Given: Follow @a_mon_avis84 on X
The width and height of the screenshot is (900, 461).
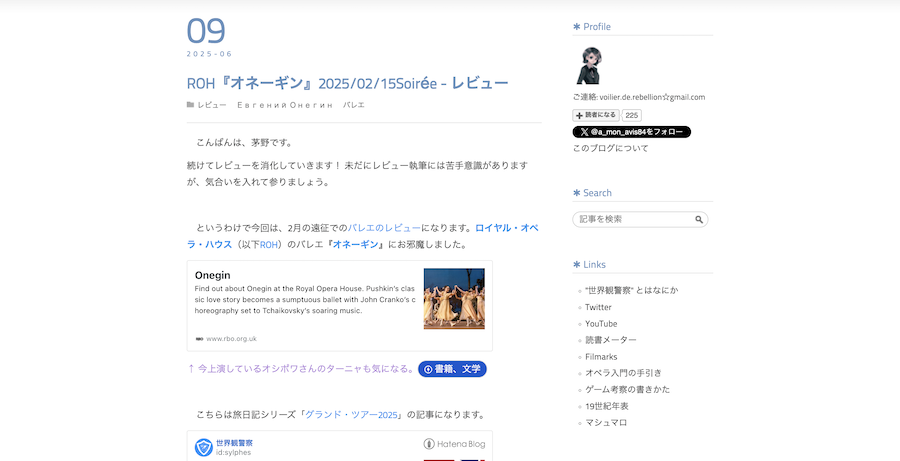Looking at the screenshot, I should [x=631, y=132].
